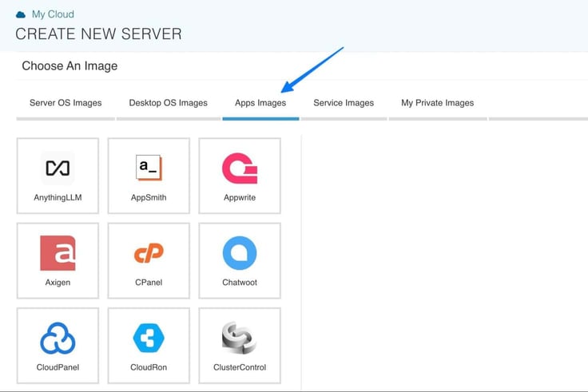Go to Service Images tab
This screenshot has height=392, width=588.
344,103
